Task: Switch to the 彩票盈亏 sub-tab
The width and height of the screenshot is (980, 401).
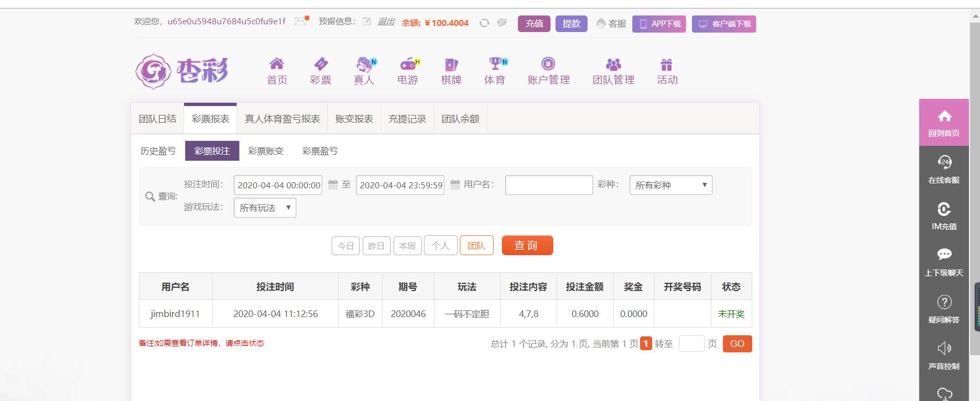Action: (319, 151)
